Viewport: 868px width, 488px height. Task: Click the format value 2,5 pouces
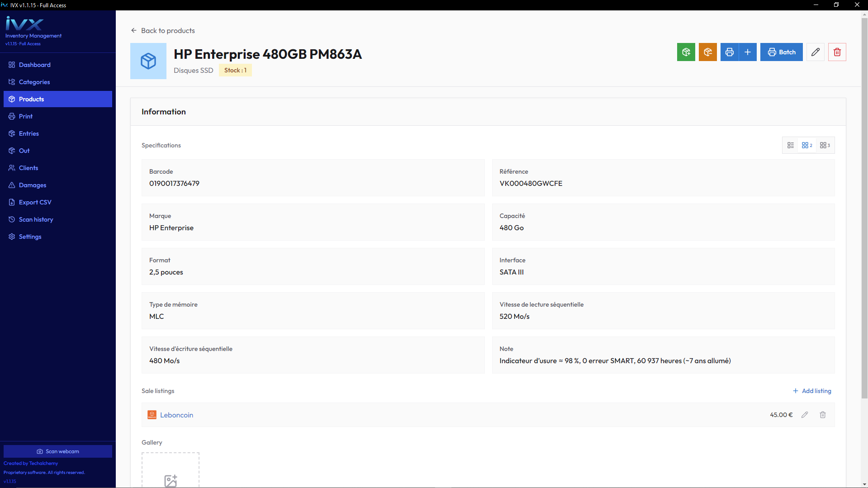click(166, 272)
